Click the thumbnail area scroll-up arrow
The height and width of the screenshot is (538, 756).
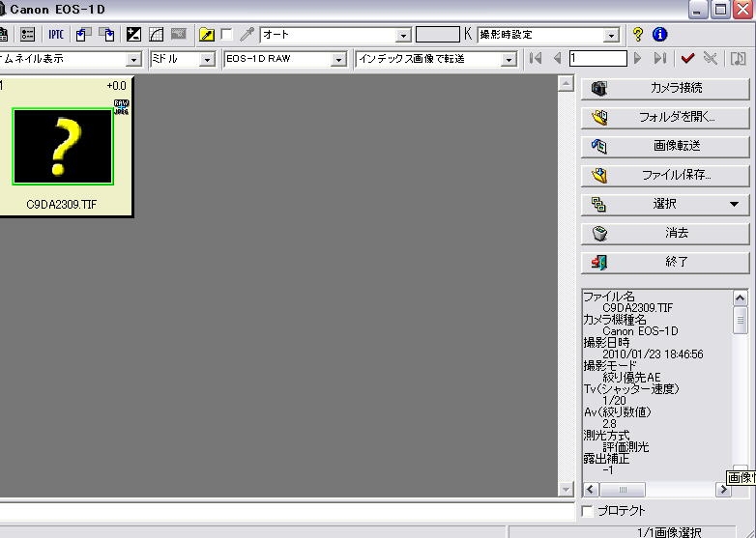pos(566,83)
